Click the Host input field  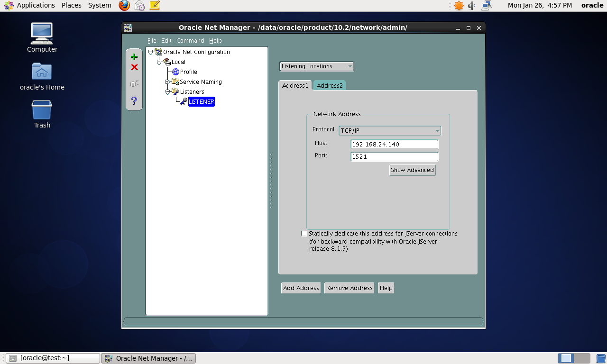tap(395, 145)
